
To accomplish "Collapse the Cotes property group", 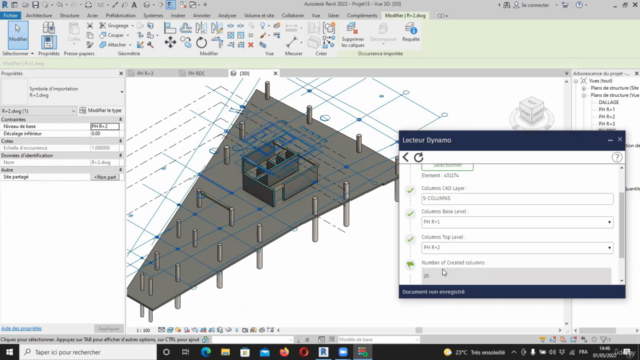I will [120, 141].
